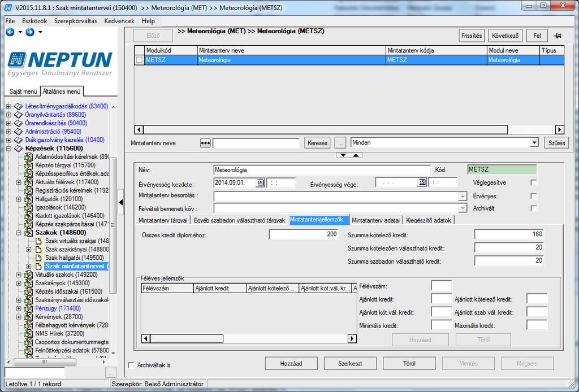Enable the Archiváltak is checkbox
Viewport: 579px width, 392px height.
click(x=131, y=365)
